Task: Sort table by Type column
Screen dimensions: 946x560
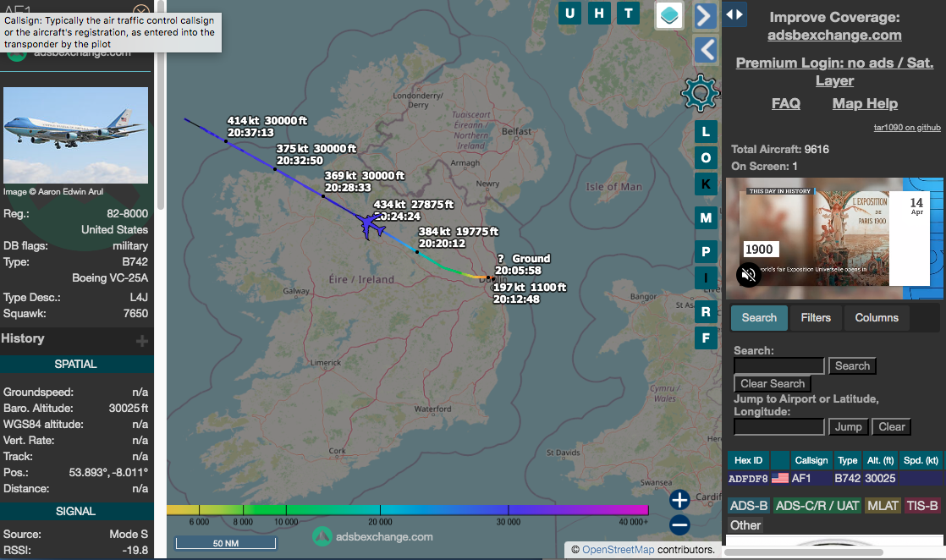Action: tap(847, 460)
